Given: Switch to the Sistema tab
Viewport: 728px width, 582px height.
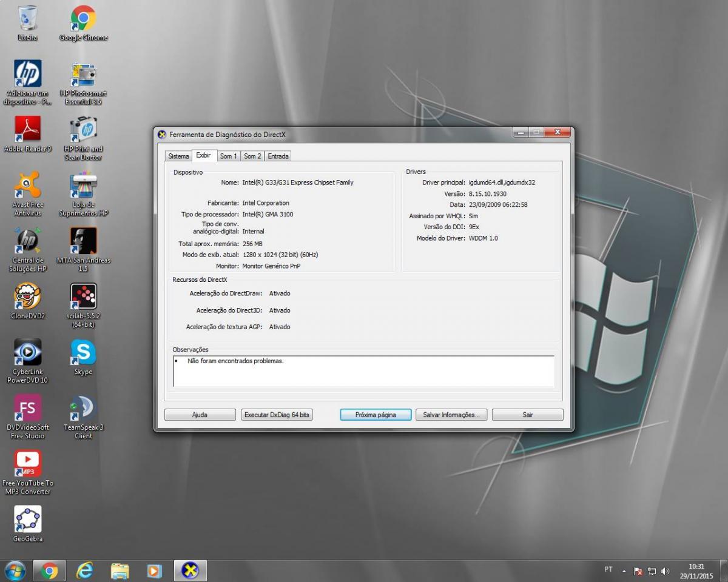Looking at the screenshot, I should [x=178, y=156].
